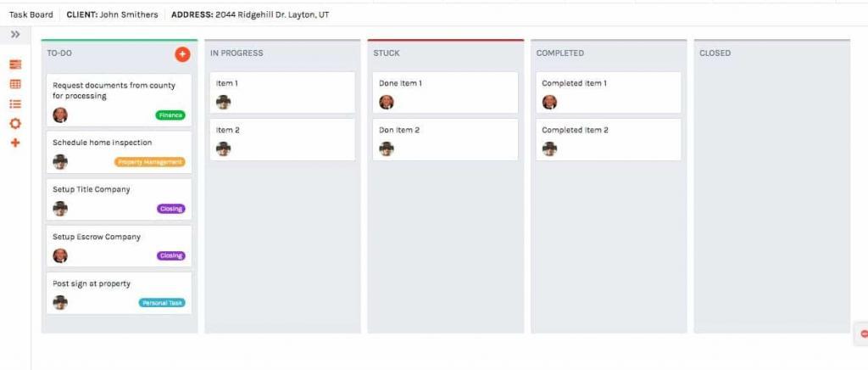The height and width of the screenshot is (370, 868).
Task: Open the Setup Escrow Company task
Action: 119,246
